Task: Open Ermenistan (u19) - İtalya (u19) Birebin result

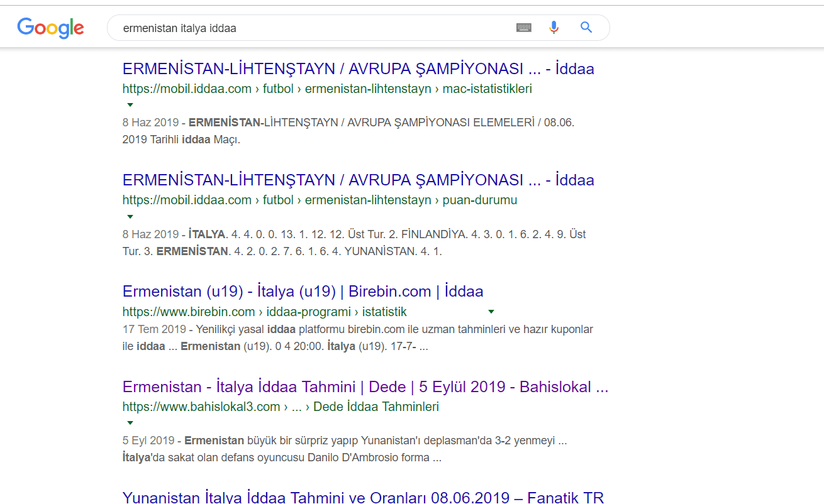Action: click(x=303, y=292)
